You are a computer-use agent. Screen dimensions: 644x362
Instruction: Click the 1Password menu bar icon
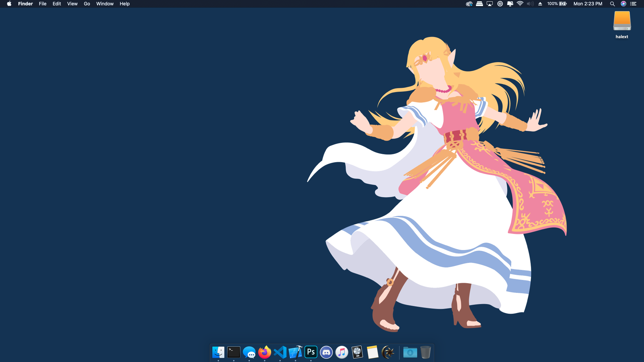500,4
